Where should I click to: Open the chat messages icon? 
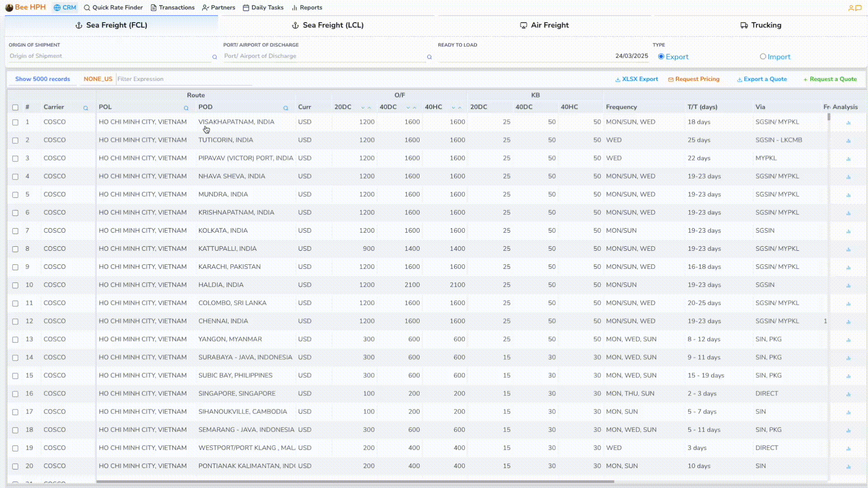858,8
